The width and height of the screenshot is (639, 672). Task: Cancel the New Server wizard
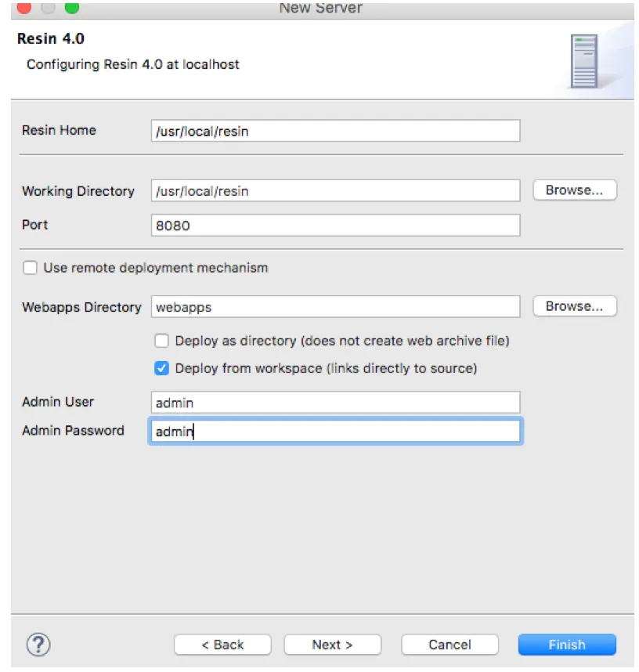[x=450, y=645]
